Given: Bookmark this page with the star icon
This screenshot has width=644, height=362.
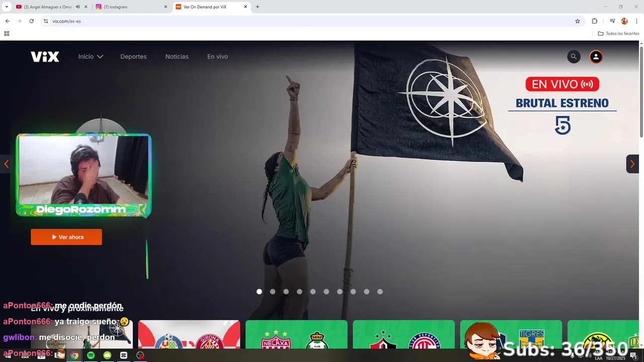Looking at the screenshot, I should click(x=578, y=21).
